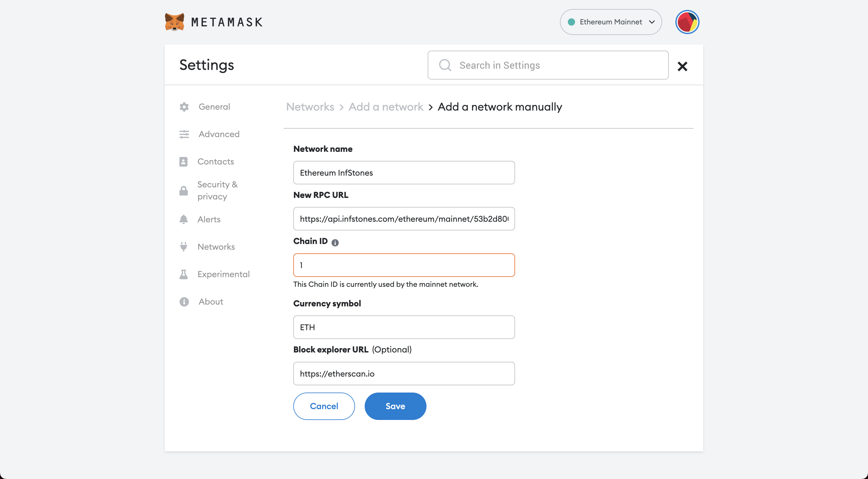
Task: Click the Chain ID info icon
Action: point(335,243)
